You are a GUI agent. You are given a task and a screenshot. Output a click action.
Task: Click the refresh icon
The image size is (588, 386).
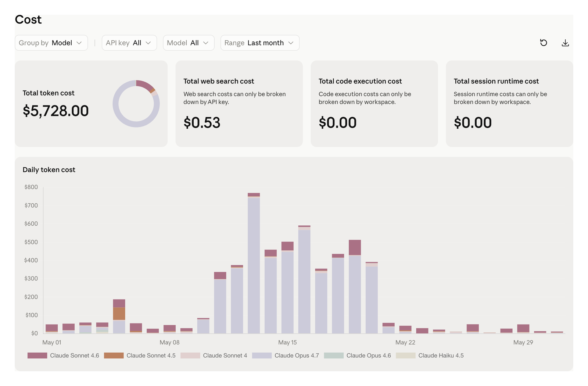[544, 43]
